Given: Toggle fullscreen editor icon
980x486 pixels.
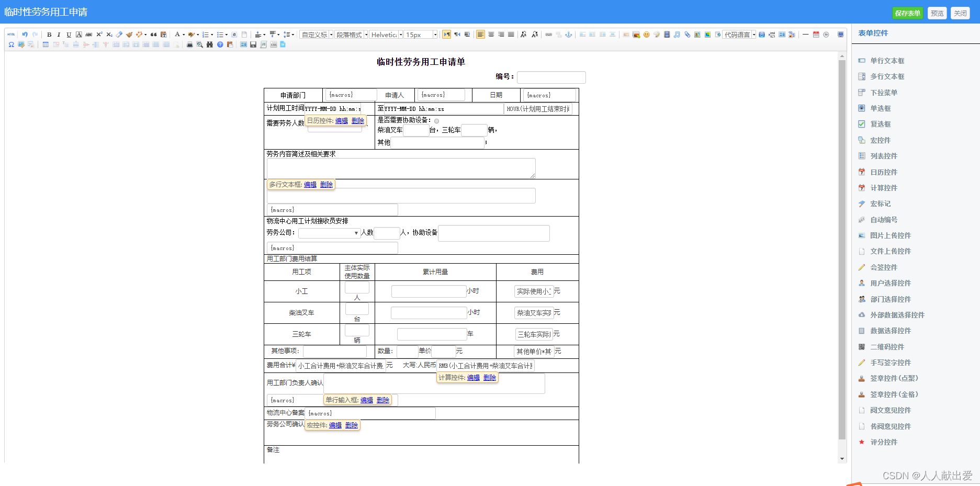Looking at the screenshot, I should (840, 35).
